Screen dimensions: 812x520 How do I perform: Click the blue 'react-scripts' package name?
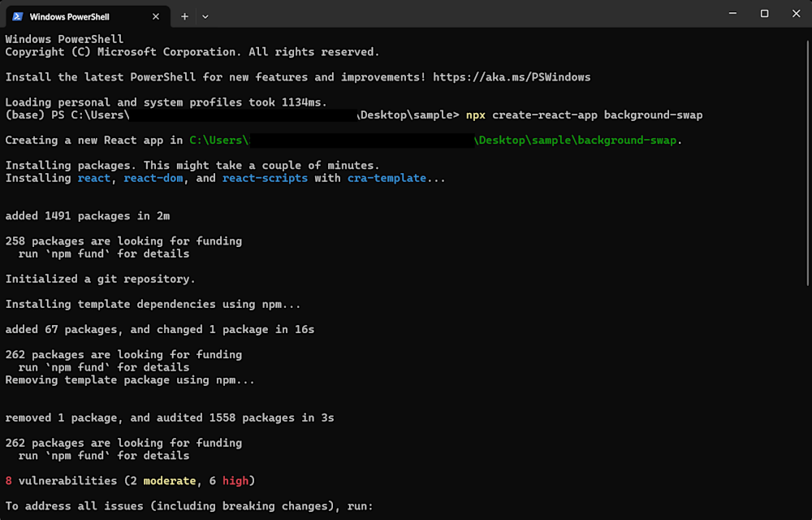pos(265,178)
